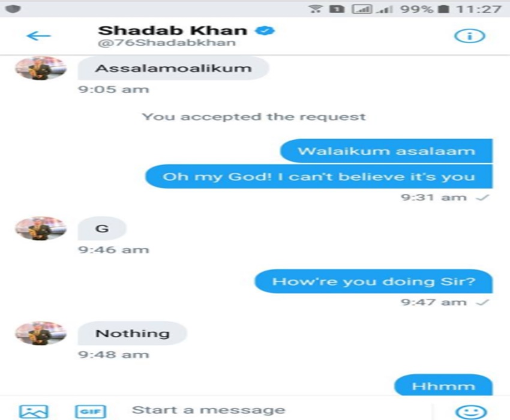
Task: Open the image attachment picker
Action: (34, 411)
